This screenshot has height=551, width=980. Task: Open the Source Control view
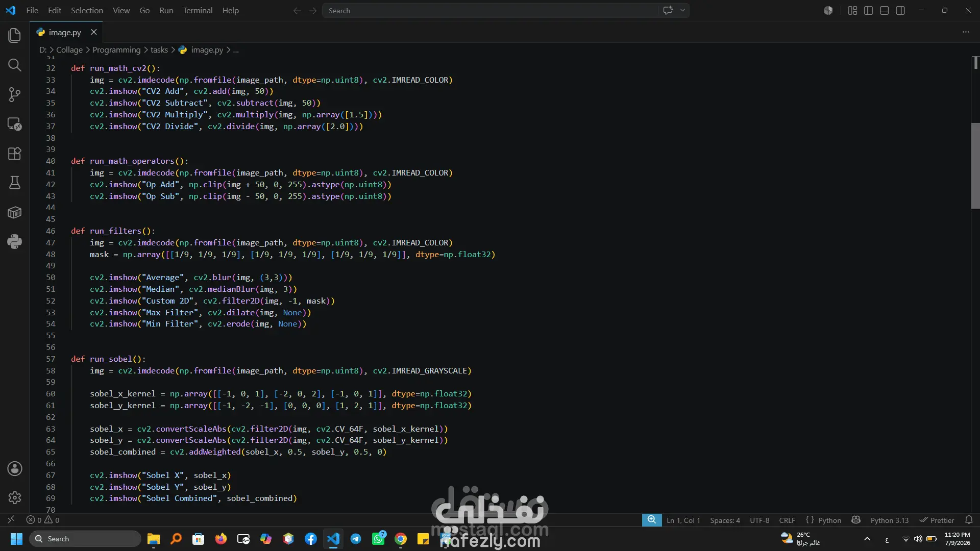coord(14,94)
